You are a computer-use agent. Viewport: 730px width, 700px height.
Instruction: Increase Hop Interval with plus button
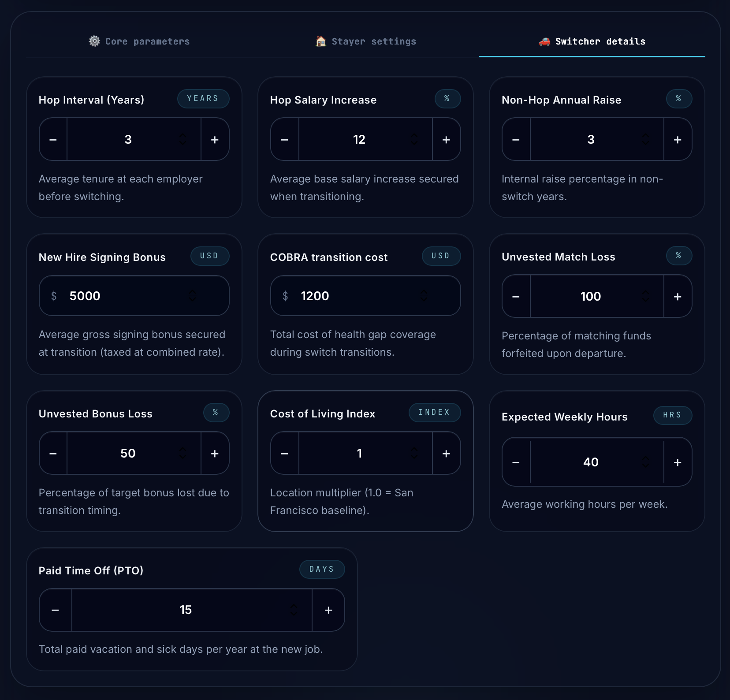215,140
